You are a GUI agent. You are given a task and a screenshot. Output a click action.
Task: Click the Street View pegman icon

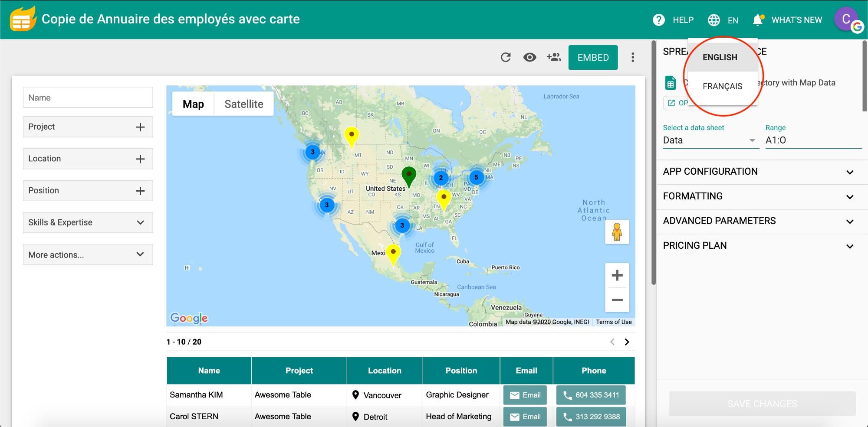pos(617,231)
